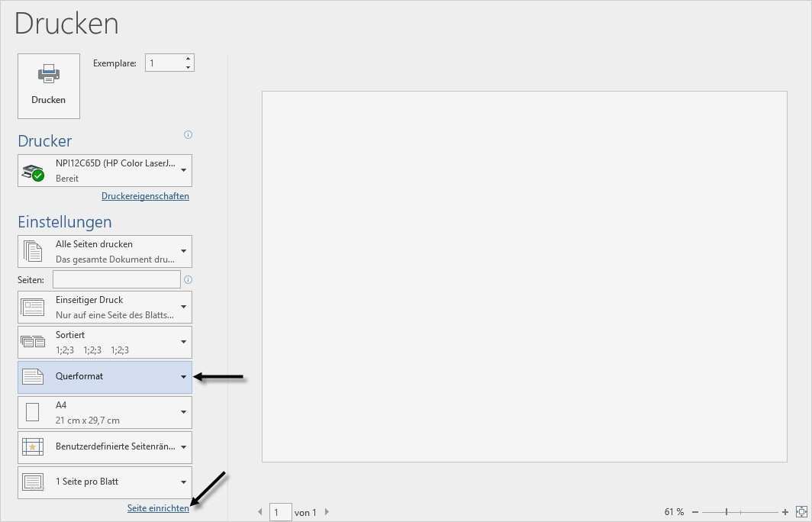Image resolution: width=812 pixels, height=522 pixels.
Task: Zoom in with the plus button
Action: click(785, 512)
